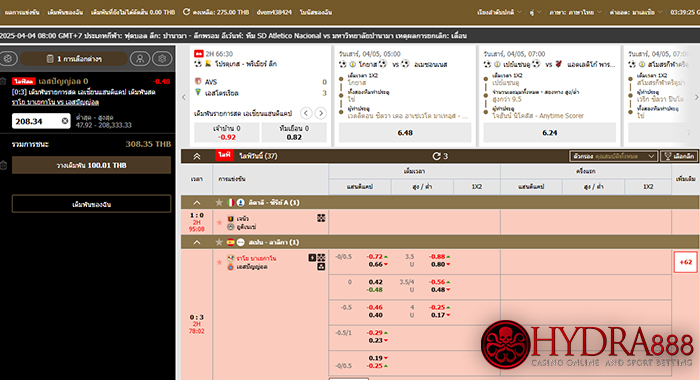Image resolution: width=700 pixels, height=380 pixels.
Task: Open the first menu item in the top bar
Action: pos(22,12)
